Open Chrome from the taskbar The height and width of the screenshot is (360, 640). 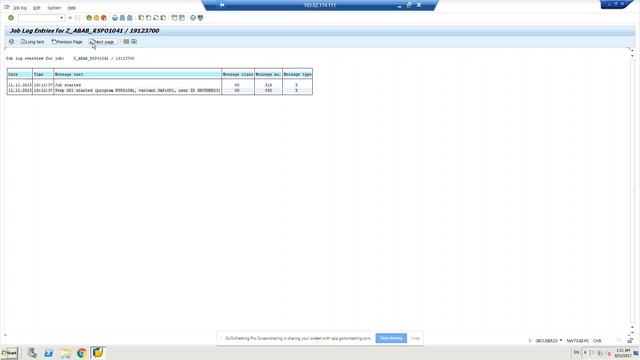pyautogui.click(x=81, y=353)
